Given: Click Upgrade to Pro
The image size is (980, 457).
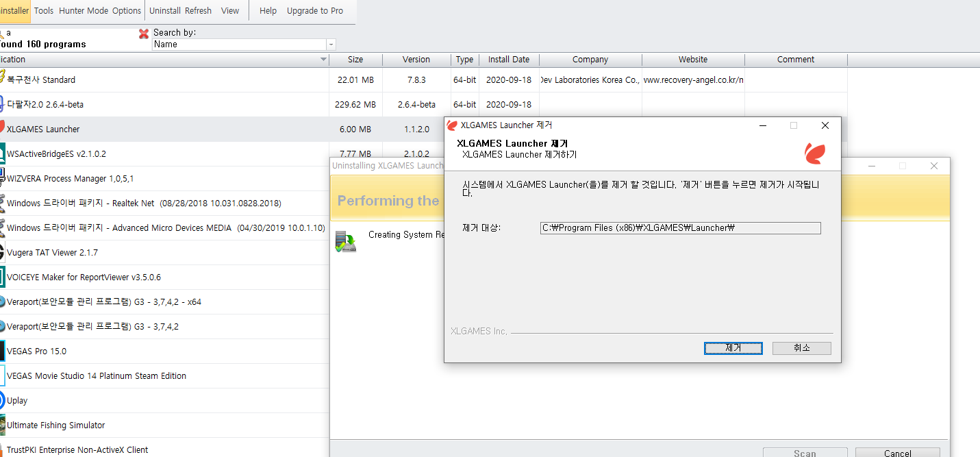Looking at the screenshot, I should click(315, 11).
